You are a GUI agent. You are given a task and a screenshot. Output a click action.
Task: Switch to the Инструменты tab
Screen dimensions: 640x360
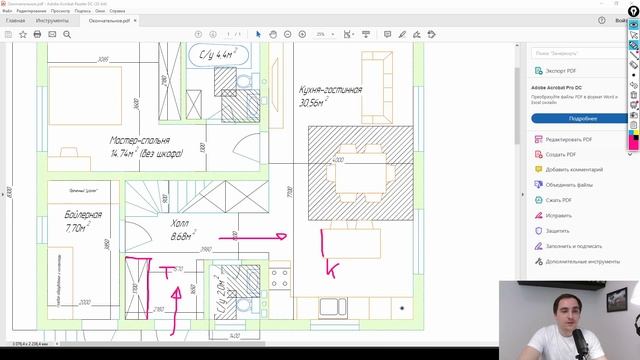pyautogui.click(x=52, y=20)
